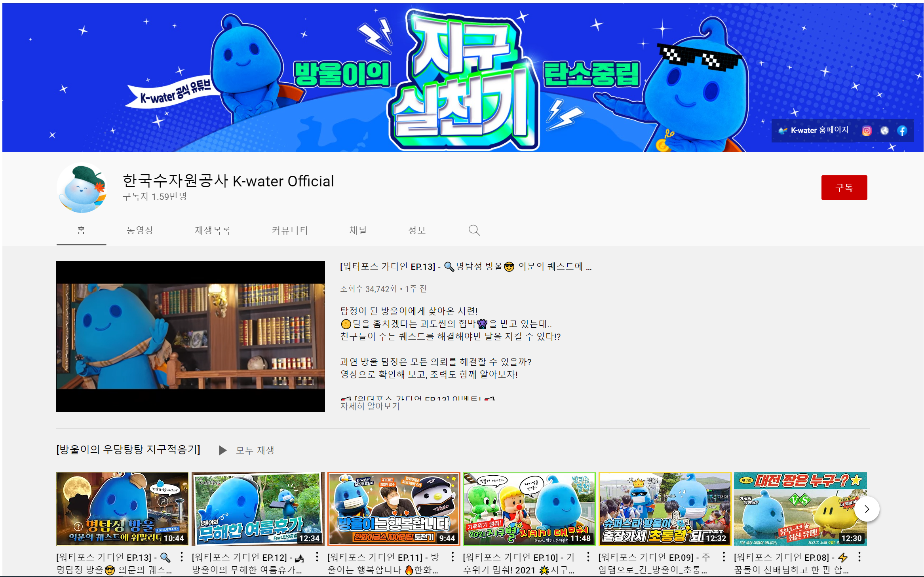The width and height of the screenshot is (924, 577).
Task: Click the EP.08 video title text
Action: 791,564
